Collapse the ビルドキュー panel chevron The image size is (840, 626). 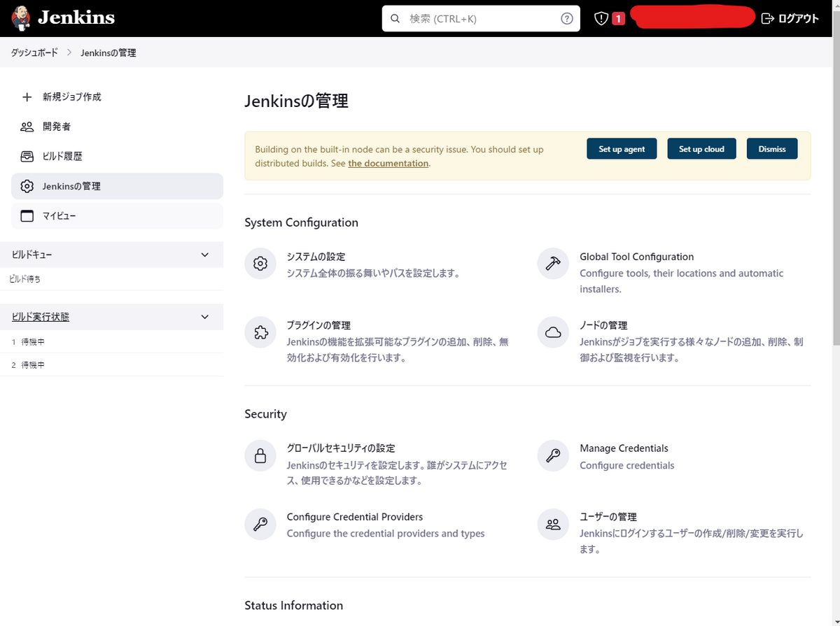205,255
